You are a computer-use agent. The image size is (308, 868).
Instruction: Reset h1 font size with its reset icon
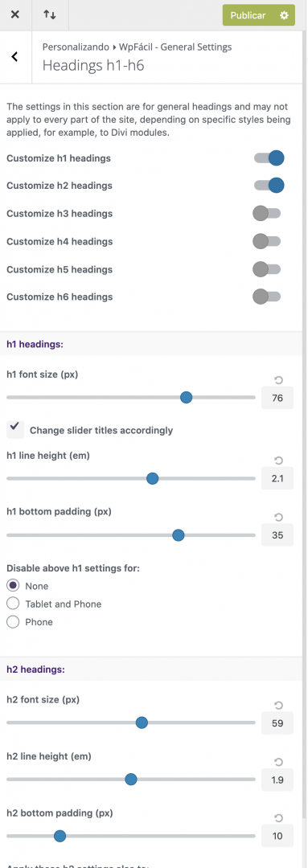pos(278,379)
